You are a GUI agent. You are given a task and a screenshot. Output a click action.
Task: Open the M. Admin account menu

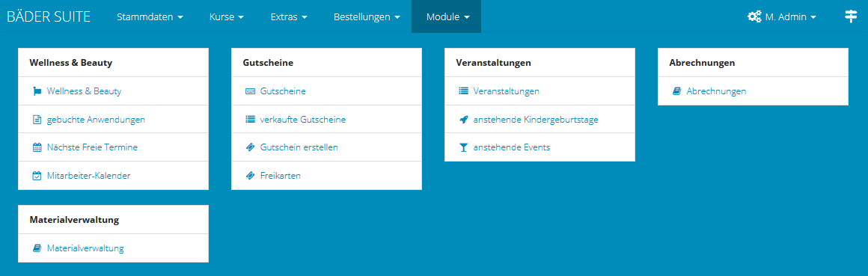(782, 16)
